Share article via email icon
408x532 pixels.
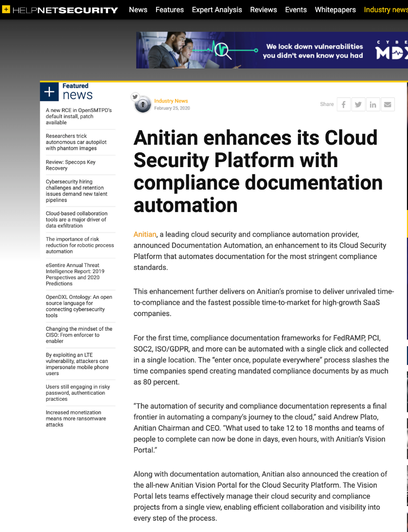tap(388, 104)
